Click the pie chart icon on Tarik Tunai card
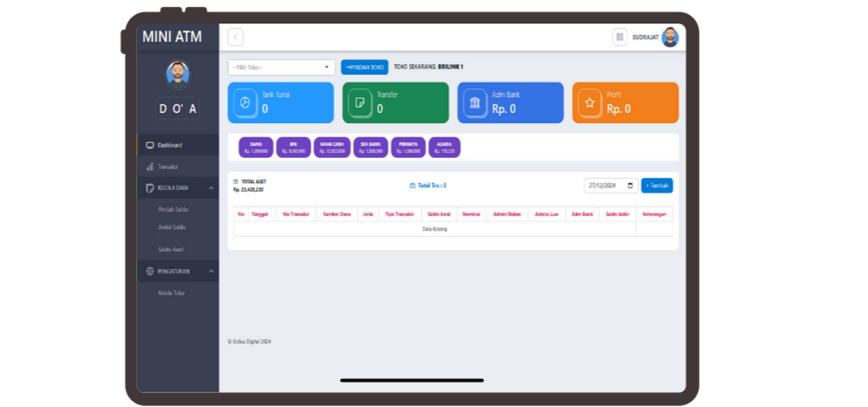The height and width of the screenshot is (407, 868). (245, 103)
